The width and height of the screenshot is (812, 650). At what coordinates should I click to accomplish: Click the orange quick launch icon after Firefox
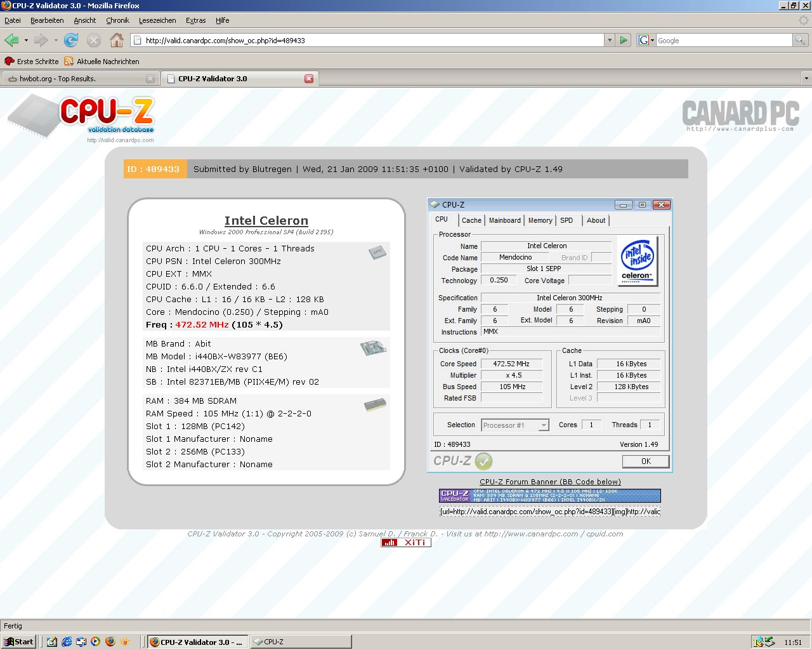pos(125,642)
